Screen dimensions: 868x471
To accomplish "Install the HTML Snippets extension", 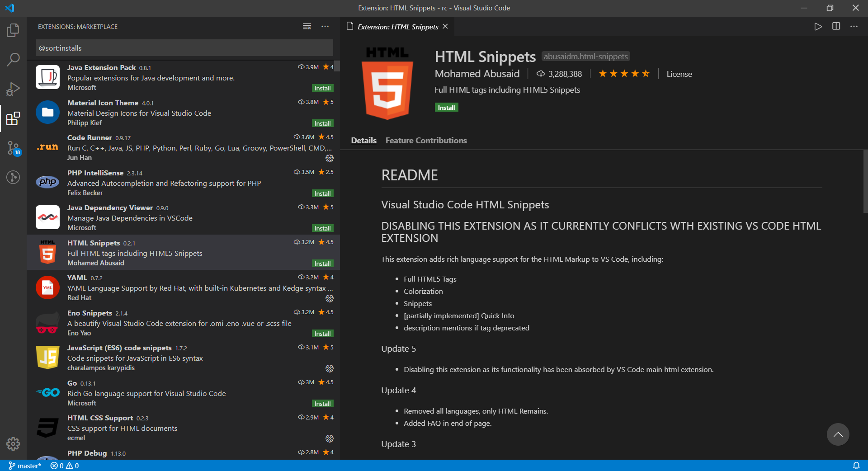I will tap(446, 107).
